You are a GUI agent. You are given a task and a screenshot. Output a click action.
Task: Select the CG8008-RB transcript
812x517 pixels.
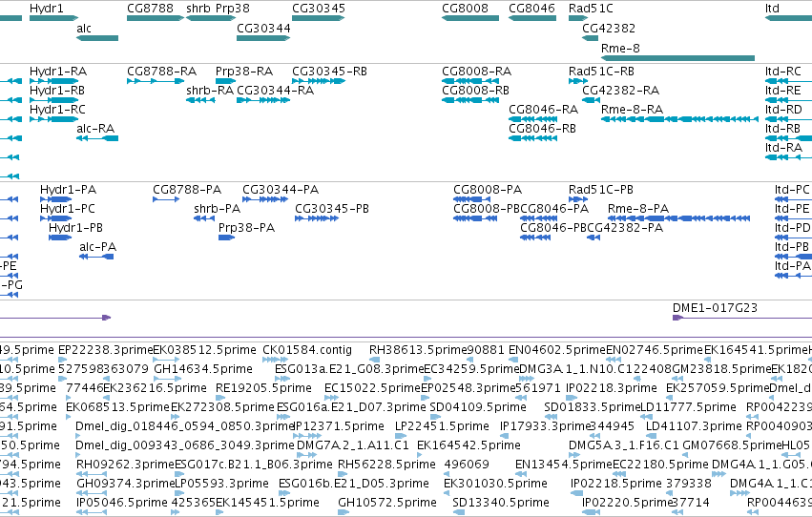pos(470,100)
